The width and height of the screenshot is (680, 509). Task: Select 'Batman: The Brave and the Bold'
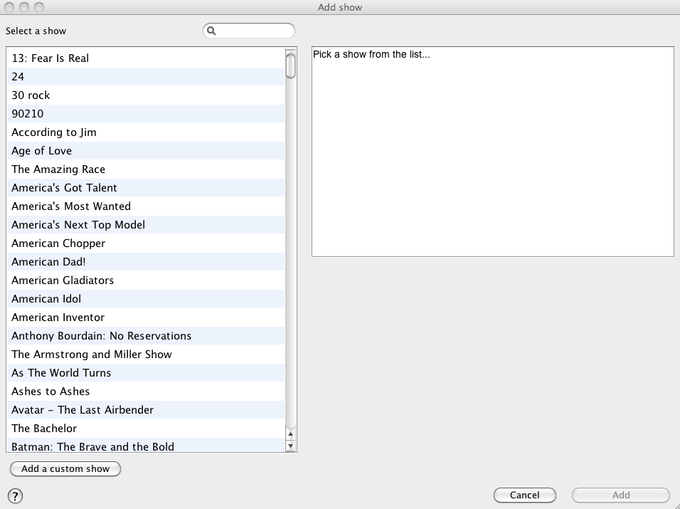[x=146, y=446]
